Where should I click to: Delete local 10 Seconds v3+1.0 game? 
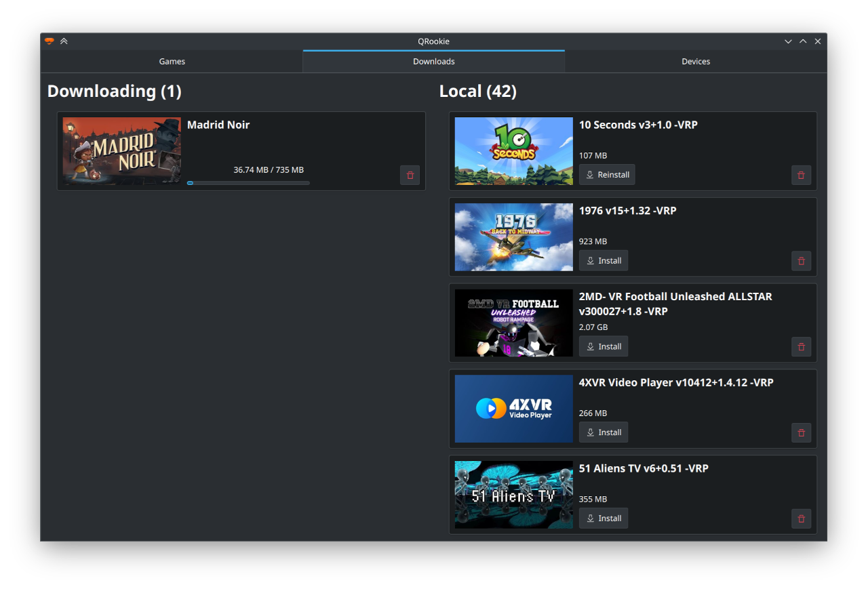tap(801, 175)
